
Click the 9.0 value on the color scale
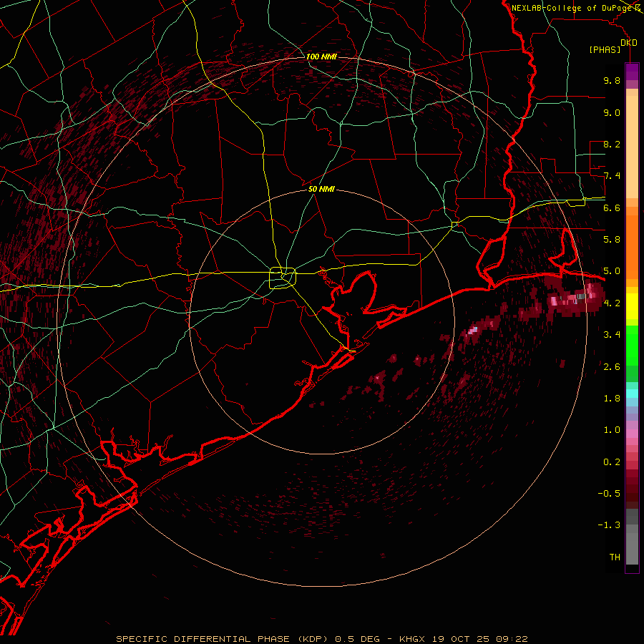pyautogui.click(x=612, y=112)
